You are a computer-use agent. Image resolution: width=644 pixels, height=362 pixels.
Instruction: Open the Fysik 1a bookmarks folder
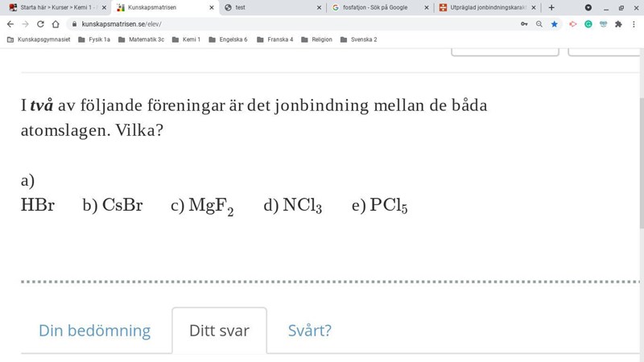(94, 39)
